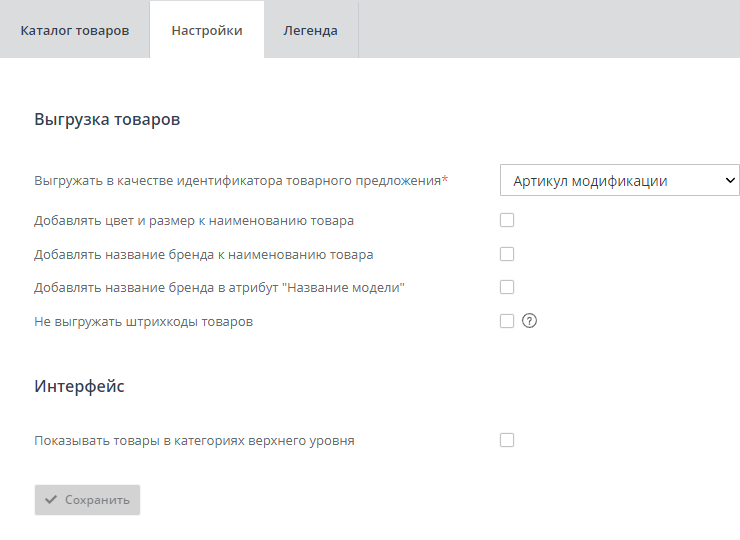Click the "Добавлять цвет и размер" label text

[x=194, y=220]
